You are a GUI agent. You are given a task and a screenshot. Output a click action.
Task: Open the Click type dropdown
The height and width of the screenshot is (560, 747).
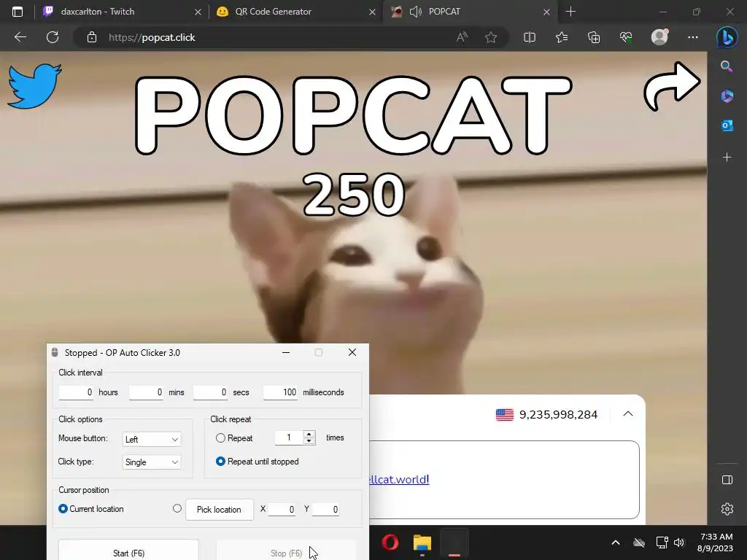(x=152, y=462)
